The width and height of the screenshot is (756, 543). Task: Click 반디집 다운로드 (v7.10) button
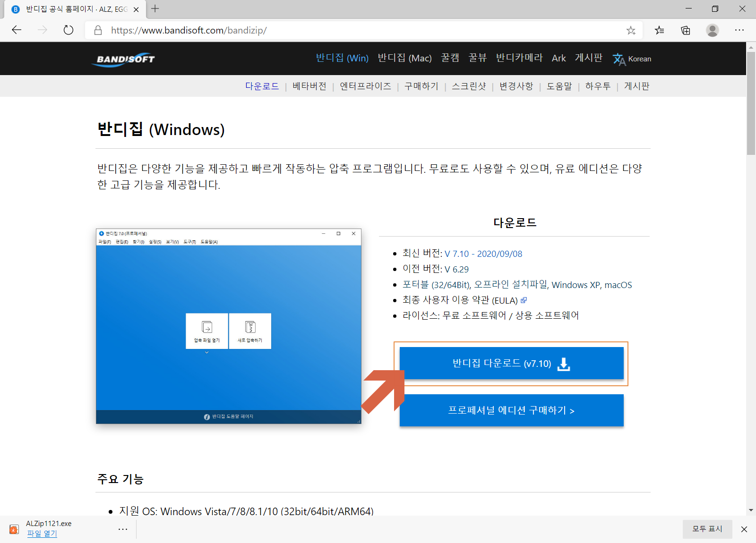511,363
